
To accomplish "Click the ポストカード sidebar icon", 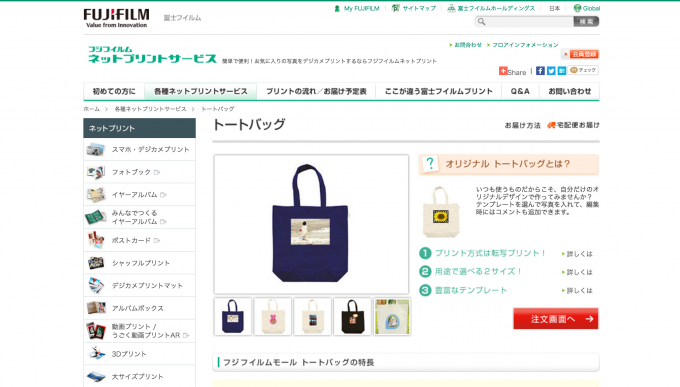I will point(96,240).
